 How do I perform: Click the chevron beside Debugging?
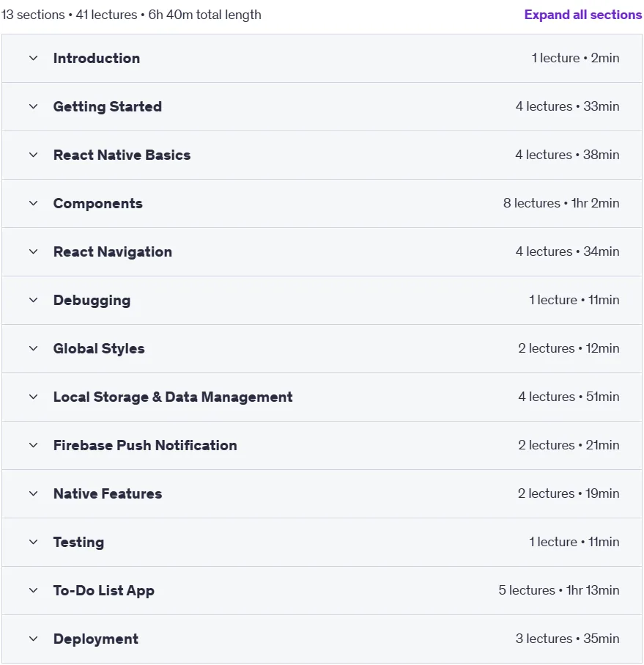click(x=34, y=300)
